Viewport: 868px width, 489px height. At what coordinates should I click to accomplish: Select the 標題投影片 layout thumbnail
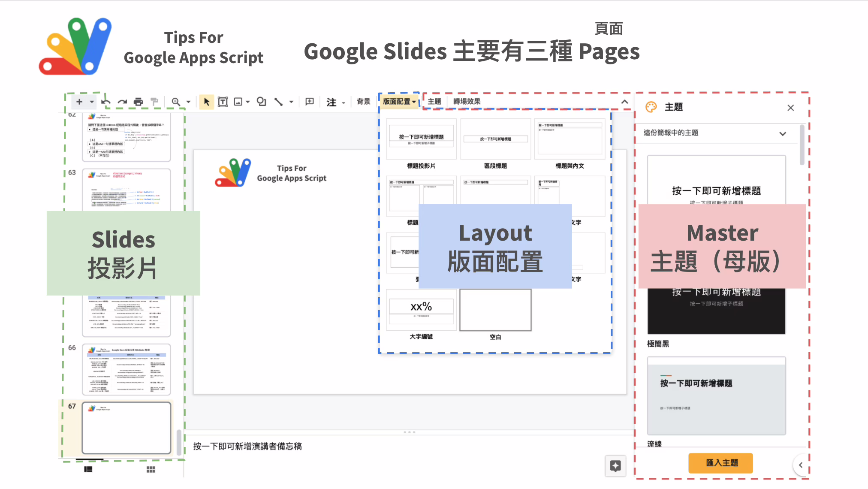(x=421, y=139)
